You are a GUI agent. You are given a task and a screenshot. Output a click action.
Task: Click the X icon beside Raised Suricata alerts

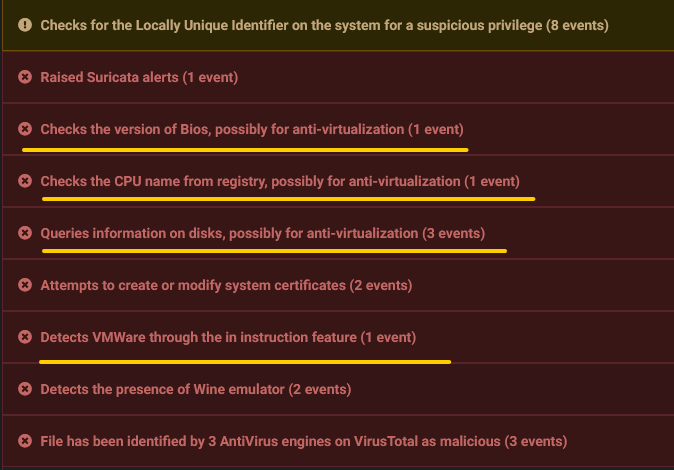(x=25, y=77)
